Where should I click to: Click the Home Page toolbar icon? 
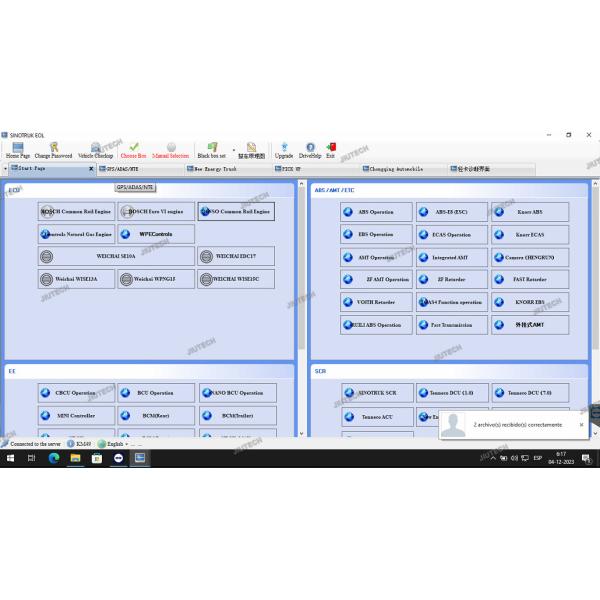coord(17,149)
